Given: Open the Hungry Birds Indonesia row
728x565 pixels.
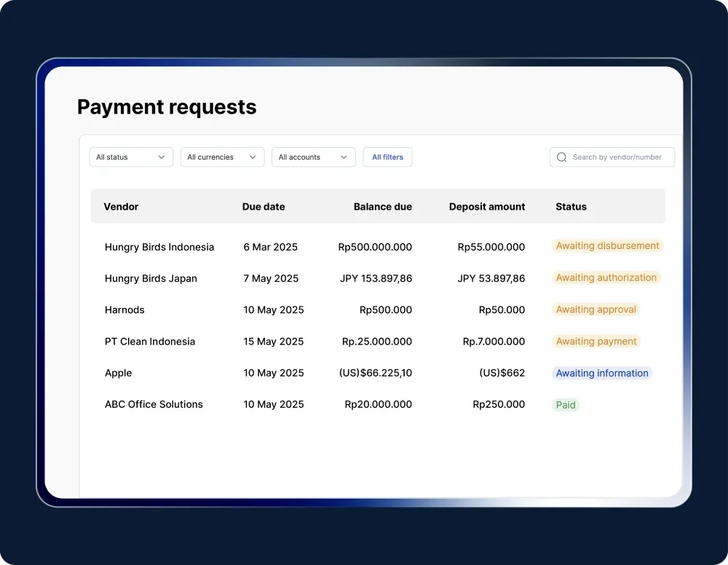Looking at the screenshot, I should 159,247.
